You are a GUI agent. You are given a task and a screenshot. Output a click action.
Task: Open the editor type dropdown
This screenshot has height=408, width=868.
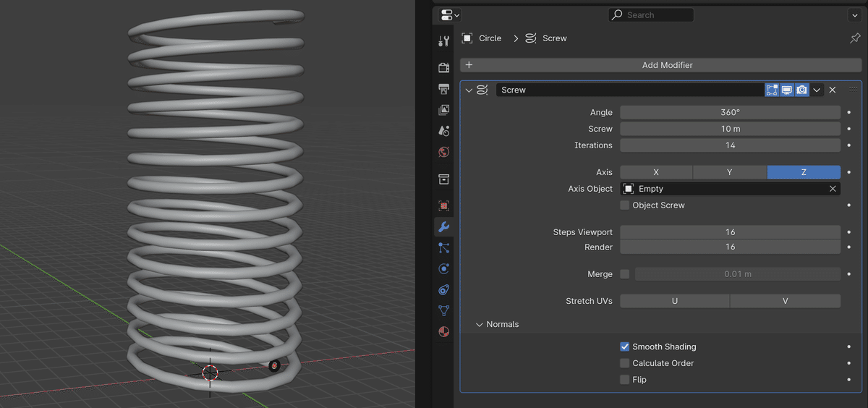tap(449, 14)
